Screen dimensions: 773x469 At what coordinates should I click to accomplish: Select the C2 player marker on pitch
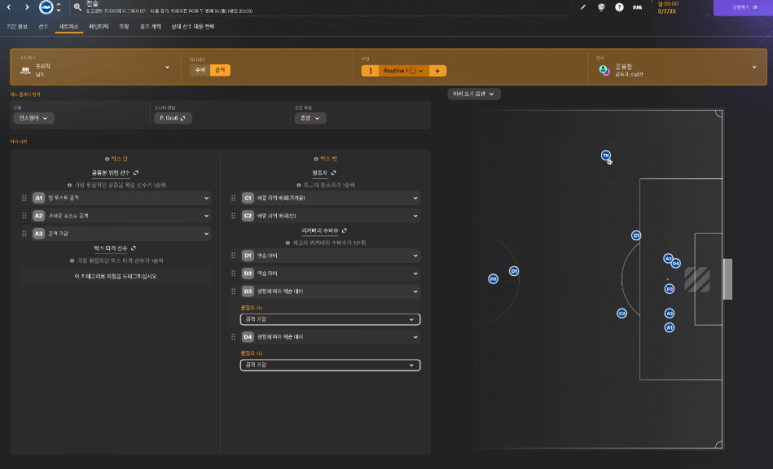622,313
